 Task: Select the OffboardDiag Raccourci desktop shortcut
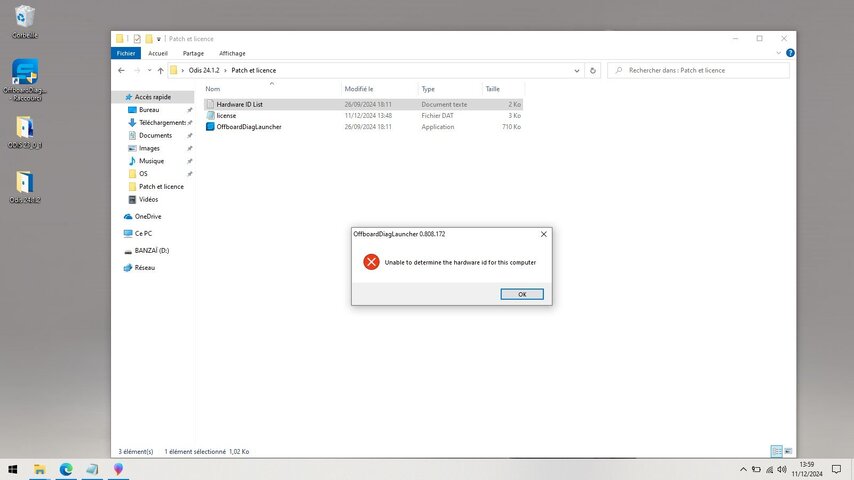tap(25, 80)
